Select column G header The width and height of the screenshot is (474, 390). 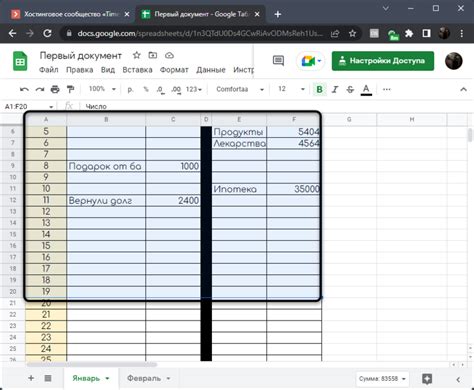pyautogui.click(x=349, y=119)
